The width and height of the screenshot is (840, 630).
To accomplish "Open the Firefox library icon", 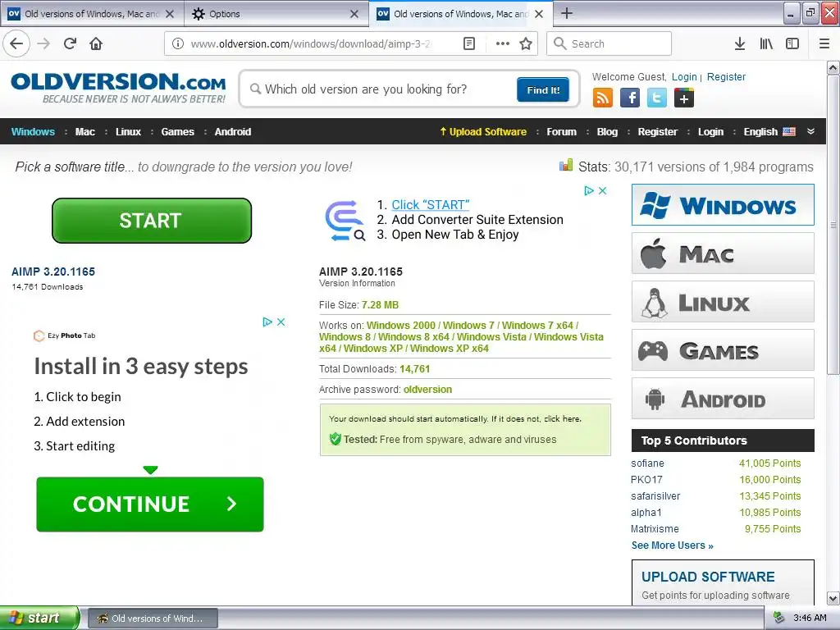I will [x=766, y=44].
